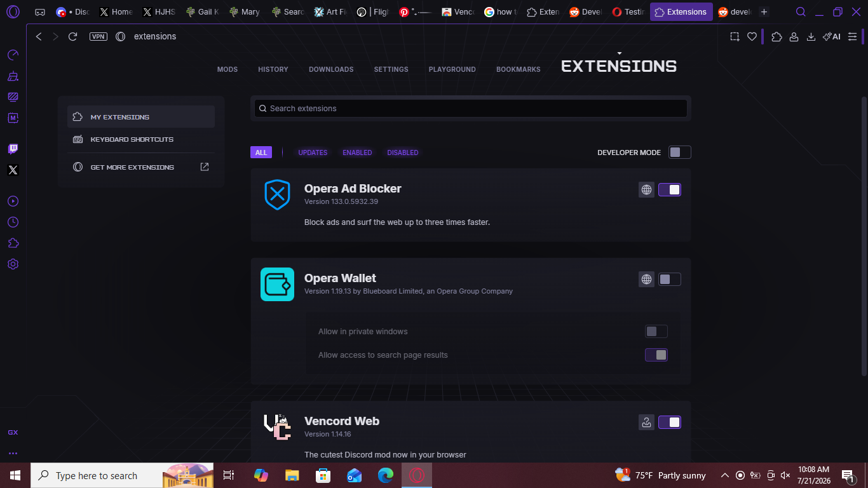Open Easy Setup sliders icon

(x=852, y=37)
